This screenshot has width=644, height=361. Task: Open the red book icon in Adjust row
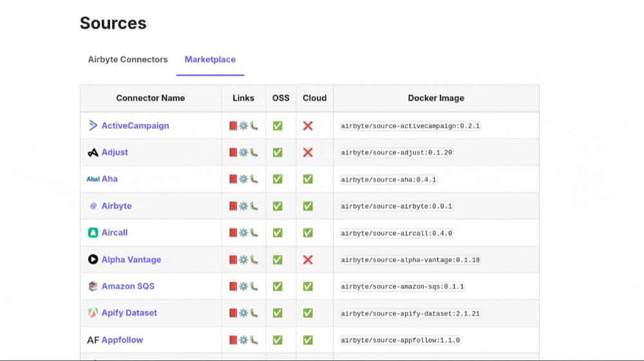click(233, 153)
